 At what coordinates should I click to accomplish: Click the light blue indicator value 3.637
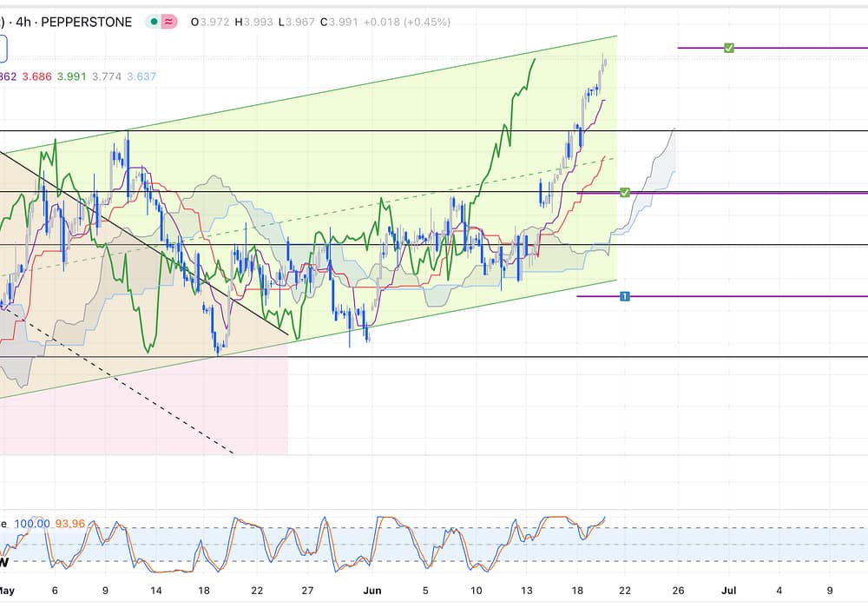pyautogui.click(x=141, y=76)
